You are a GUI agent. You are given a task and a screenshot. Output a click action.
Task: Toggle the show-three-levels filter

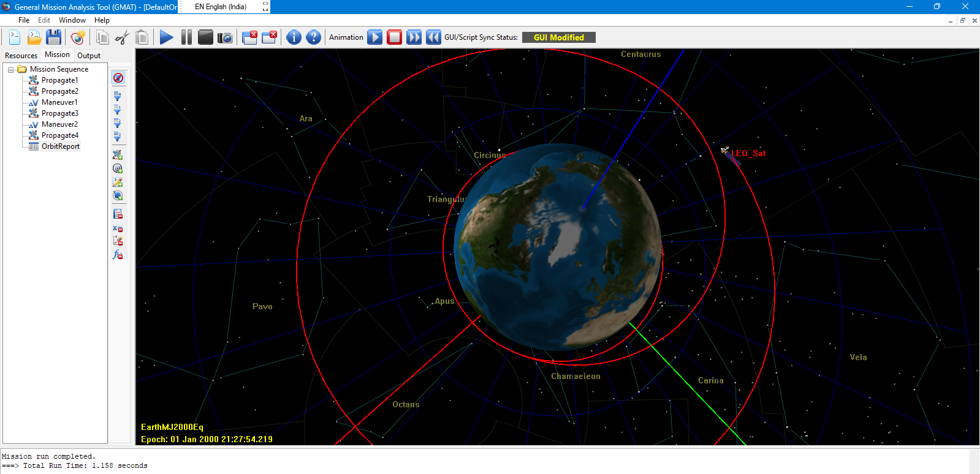point(118,137)
